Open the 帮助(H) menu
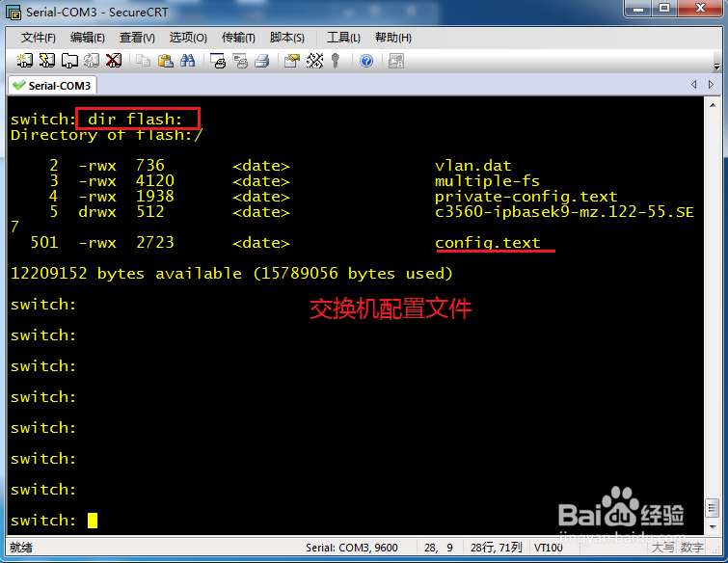The image size is (728, 563). (x=393, y=38)
